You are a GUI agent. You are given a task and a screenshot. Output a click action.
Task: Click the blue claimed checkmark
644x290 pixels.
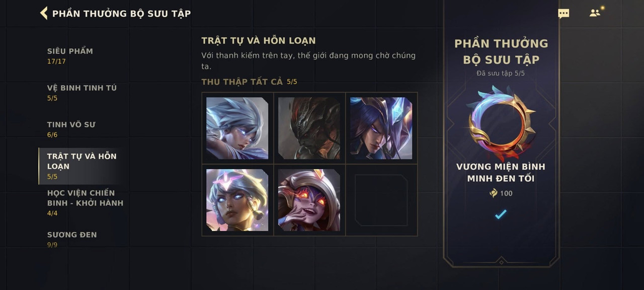[501, 214]
